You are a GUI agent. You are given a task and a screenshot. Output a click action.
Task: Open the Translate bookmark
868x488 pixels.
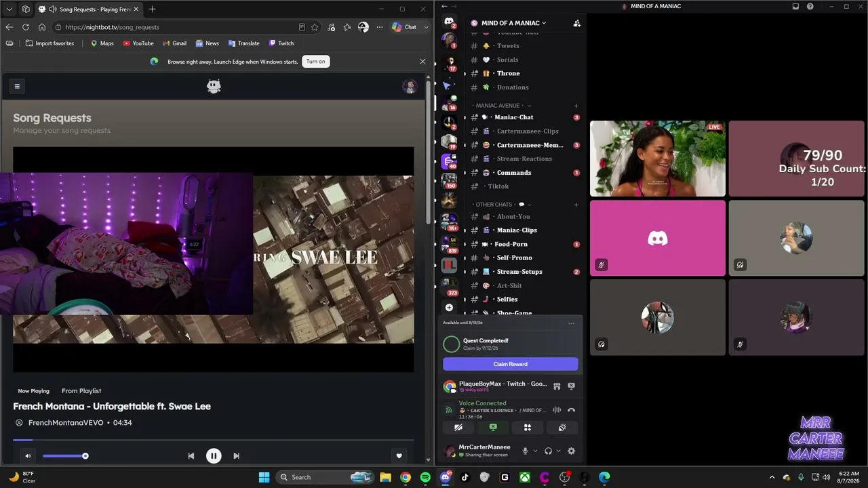(244, 43)
